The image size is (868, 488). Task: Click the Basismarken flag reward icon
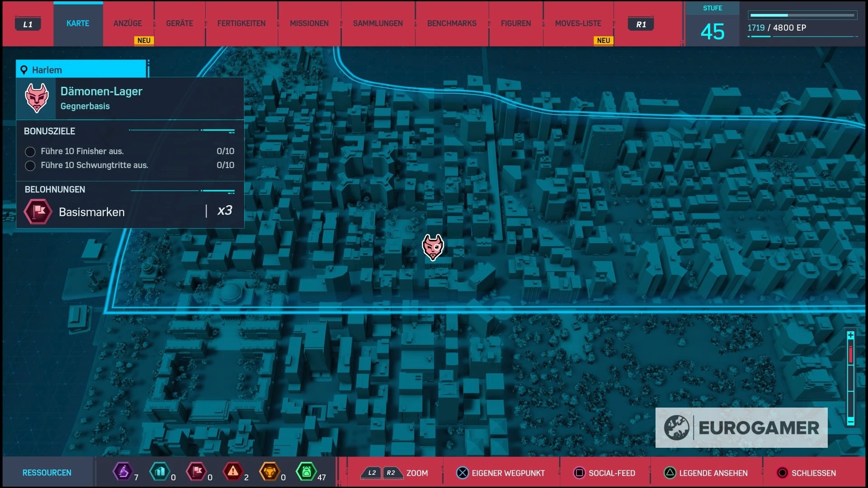click(x=38, y=211)
